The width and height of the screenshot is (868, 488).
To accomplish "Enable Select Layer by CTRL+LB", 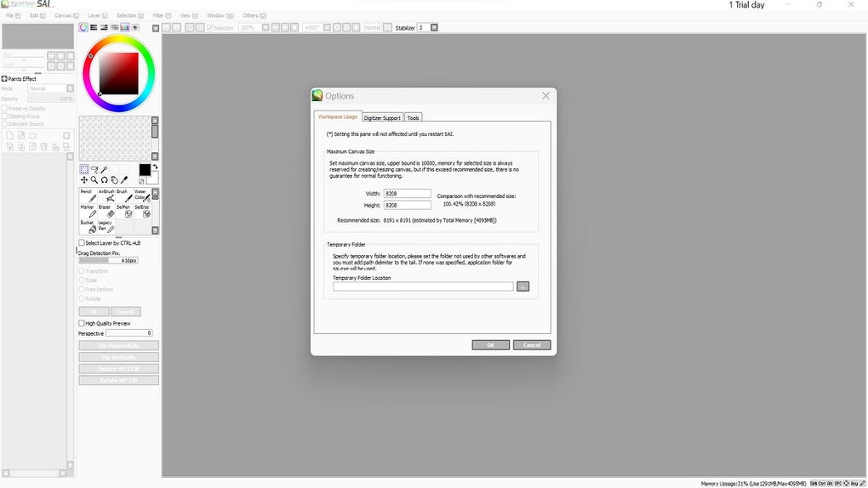I will pos(82,243).
